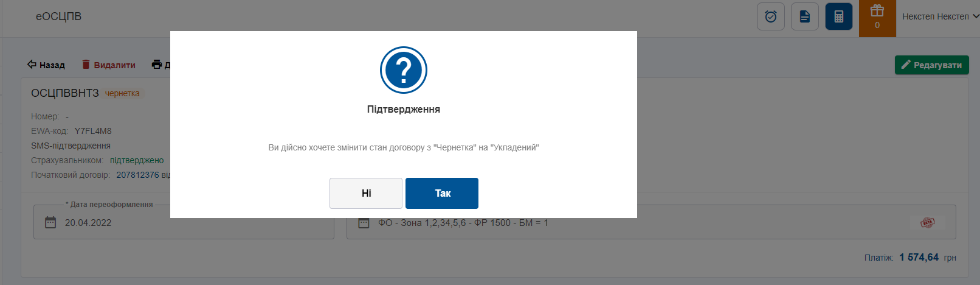Go back using Назад arrow
Viewport: 980px width, 285px height.
[x=46, y=65]
